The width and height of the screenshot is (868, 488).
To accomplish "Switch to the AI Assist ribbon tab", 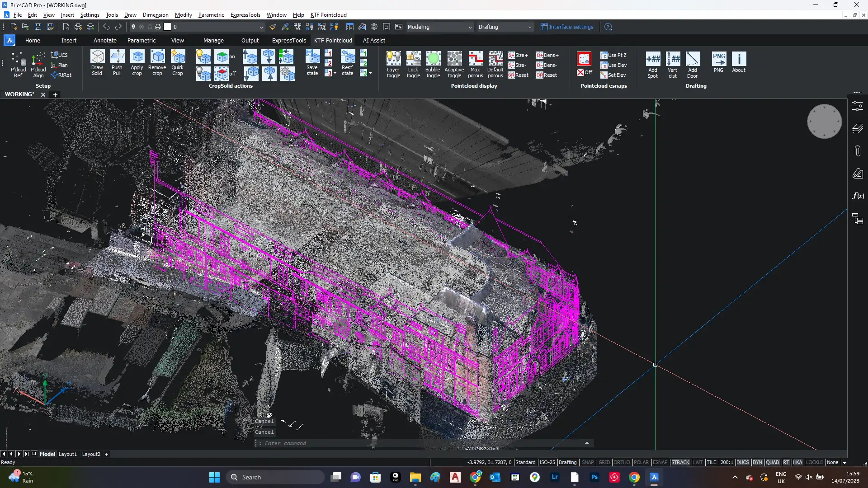I will point(374,40).
